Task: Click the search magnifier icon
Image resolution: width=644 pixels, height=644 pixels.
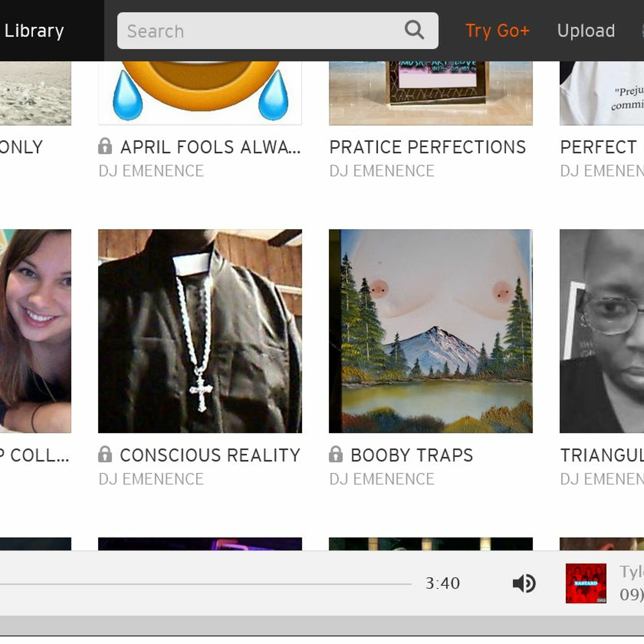Action: (414, 30)
